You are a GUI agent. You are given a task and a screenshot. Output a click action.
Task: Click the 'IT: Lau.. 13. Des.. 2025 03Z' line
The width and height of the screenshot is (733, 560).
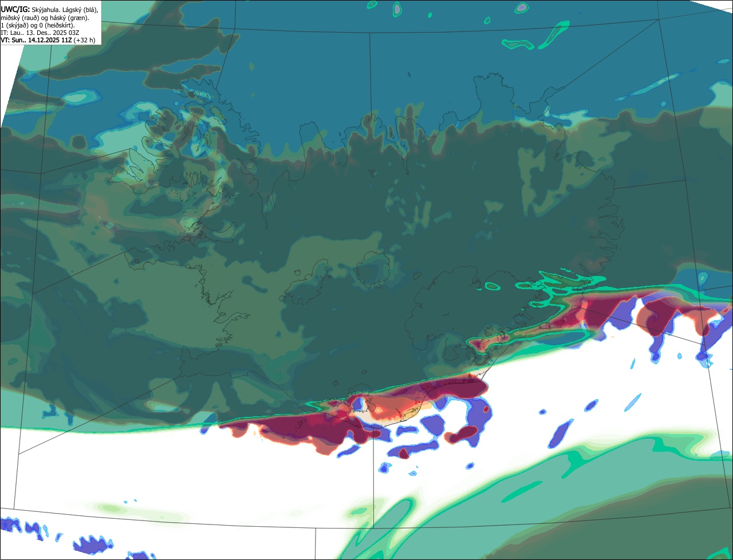pyautogui.click(x=40, y=33)
